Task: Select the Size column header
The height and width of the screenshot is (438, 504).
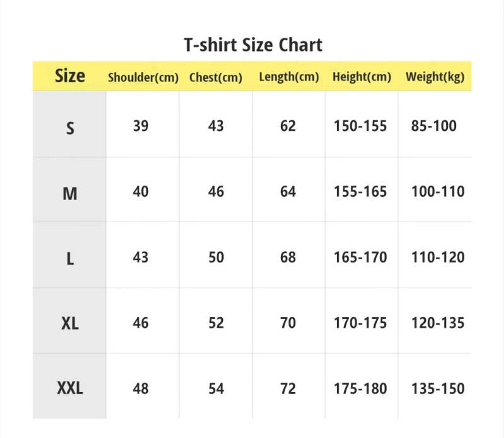Action: tap(70, 76)
